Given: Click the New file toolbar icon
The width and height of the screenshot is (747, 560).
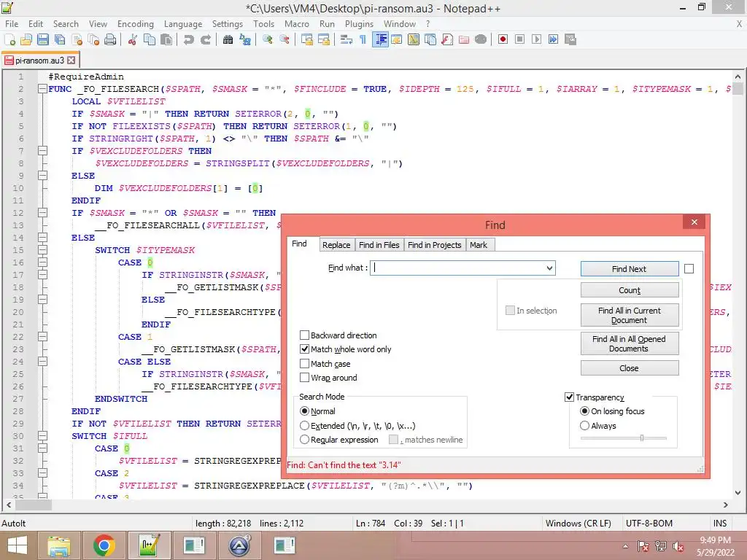Looking at the screenshot, I should pos(9,39).
